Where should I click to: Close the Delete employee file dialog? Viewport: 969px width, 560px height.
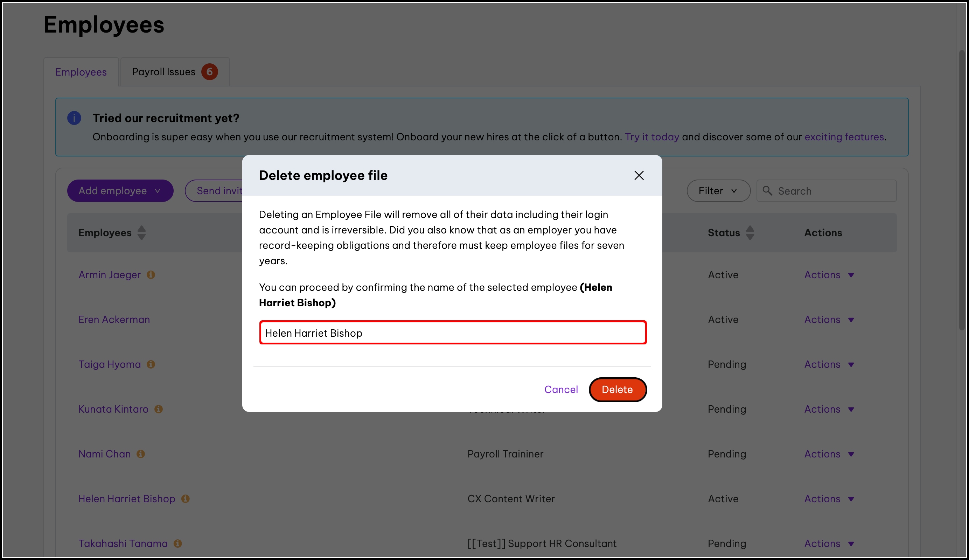[639, 176]
